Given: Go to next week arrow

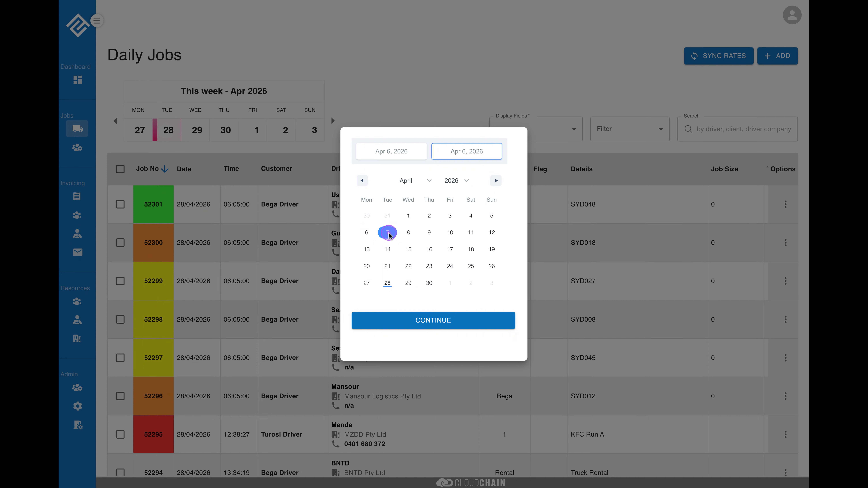Looking at the screenshot, I should point(333,121).
